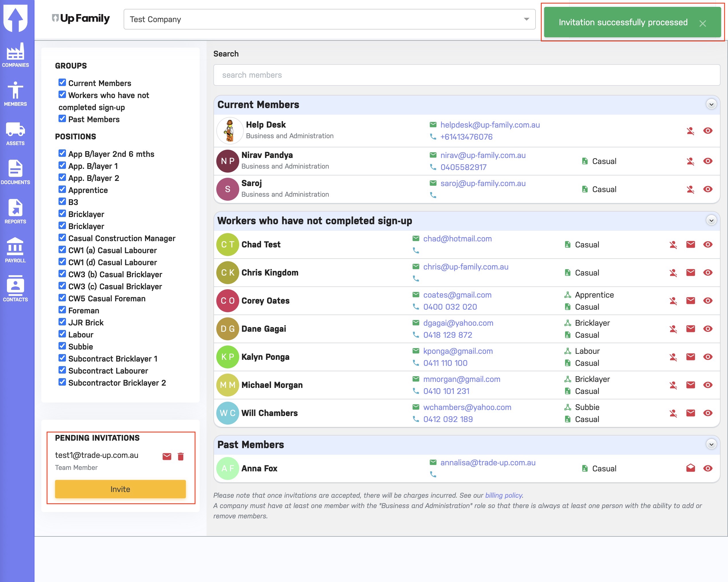Delete pending invitation for test1@trade-up.com.au

(181, 456)
